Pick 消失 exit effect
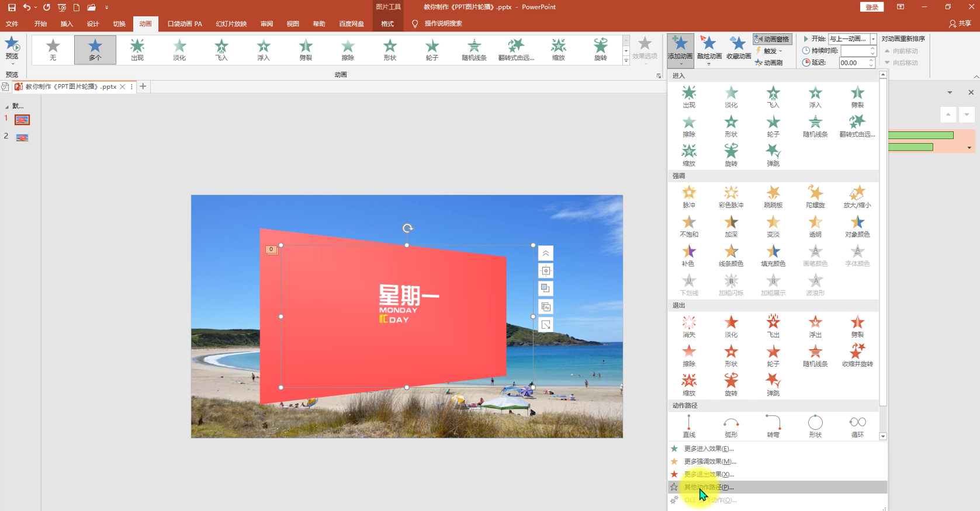The height and width of the screenshot is (511, 980). (x=689, y=326)
